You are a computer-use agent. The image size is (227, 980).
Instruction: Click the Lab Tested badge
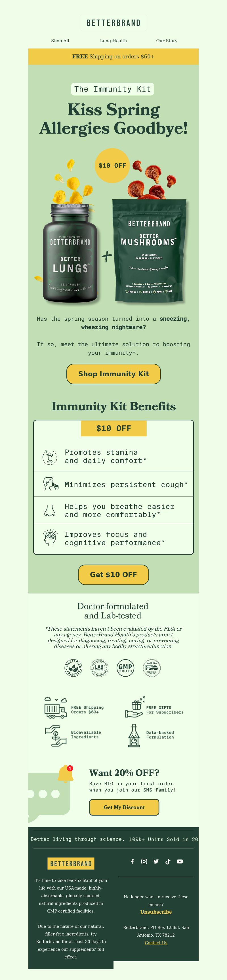(x=99, y=668)
